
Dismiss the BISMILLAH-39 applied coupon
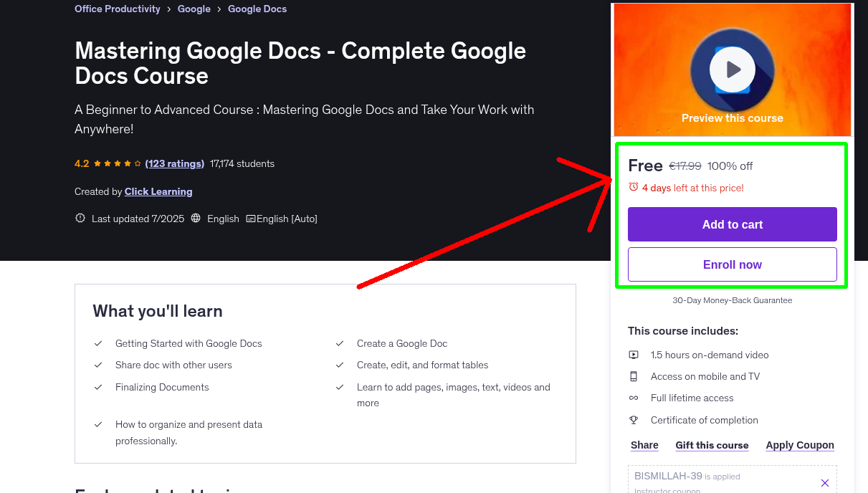point(825,482)
